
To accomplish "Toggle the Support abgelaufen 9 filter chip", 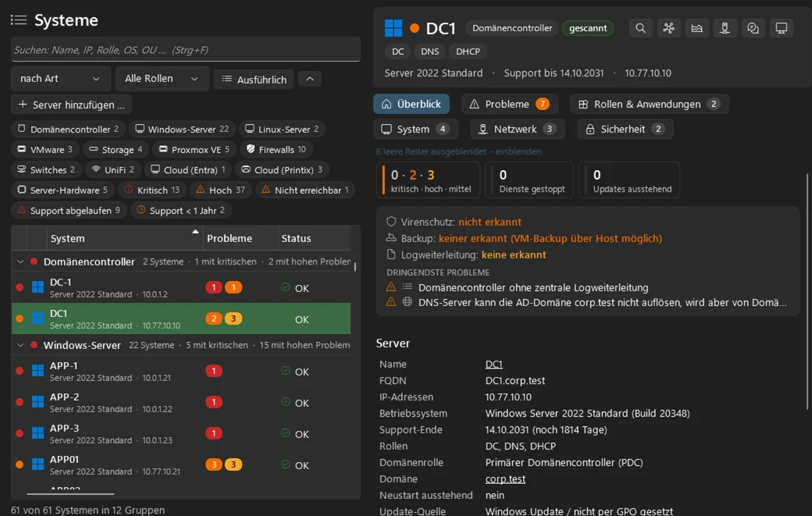I will (x=69, y=210).
